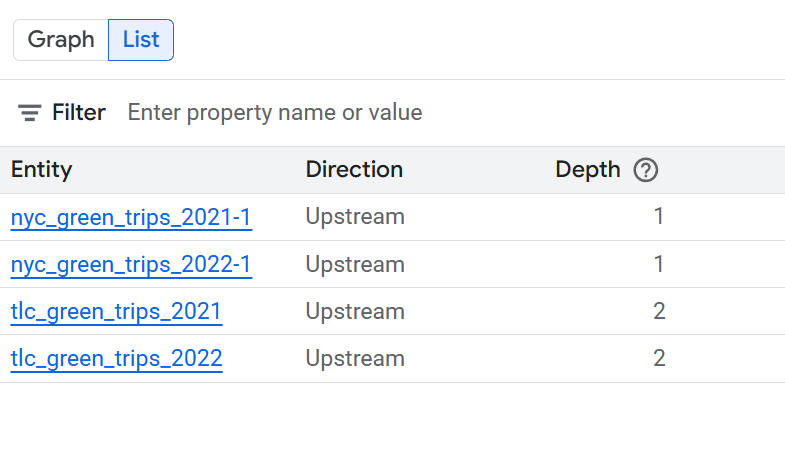Click the Depth column header label
This screenshot has height=473, width=785.
(x=588, y=170)
